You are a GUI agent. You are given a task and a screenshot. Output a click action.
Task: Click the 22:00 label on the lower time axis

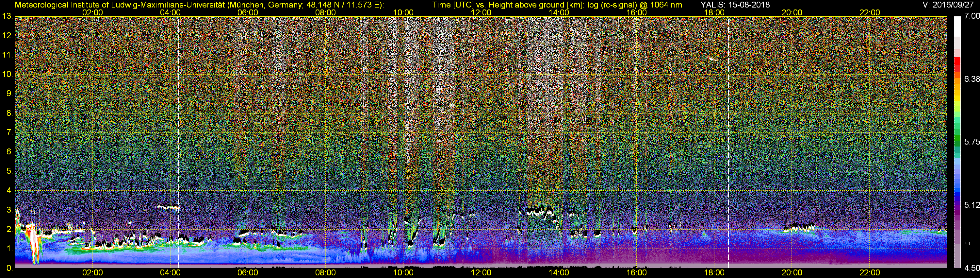click(870, 273)
